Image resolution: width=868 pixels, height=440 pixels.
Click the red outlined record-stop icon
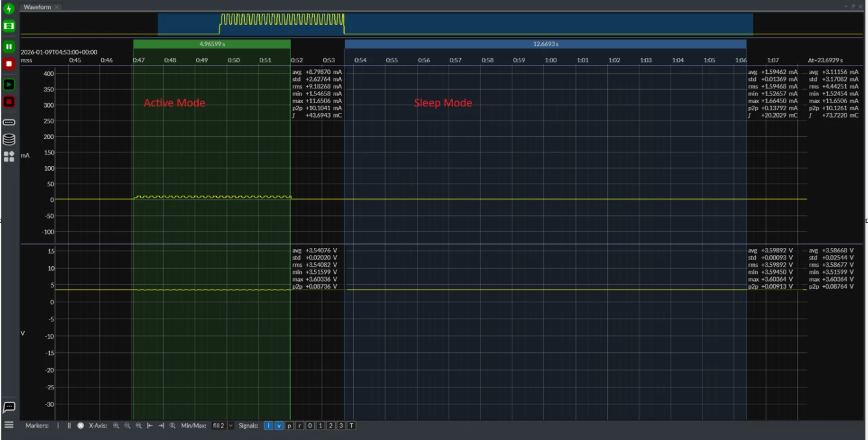pyautogui.click(x=9, y=102)
